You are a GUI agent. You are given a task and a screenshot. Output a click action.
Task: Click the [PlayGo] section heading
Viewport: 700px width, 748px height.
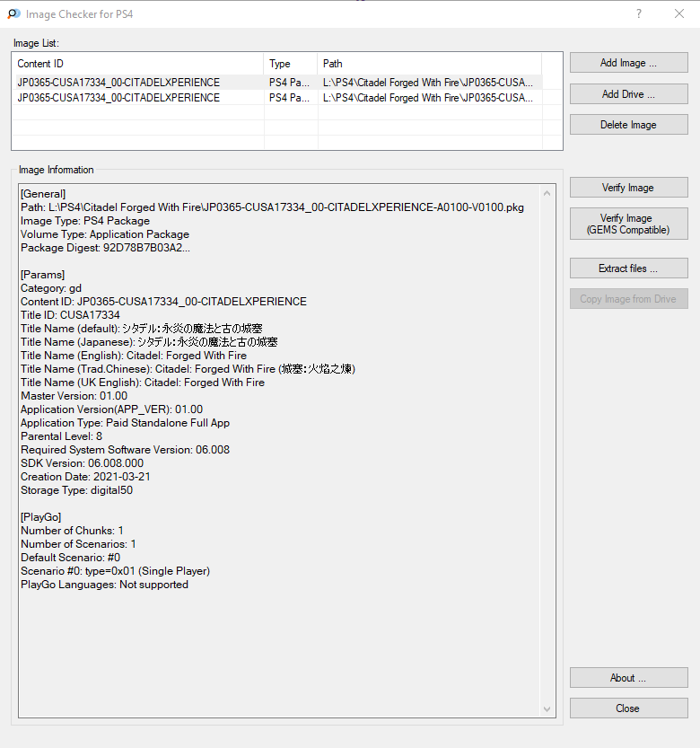tap(41, 517)
